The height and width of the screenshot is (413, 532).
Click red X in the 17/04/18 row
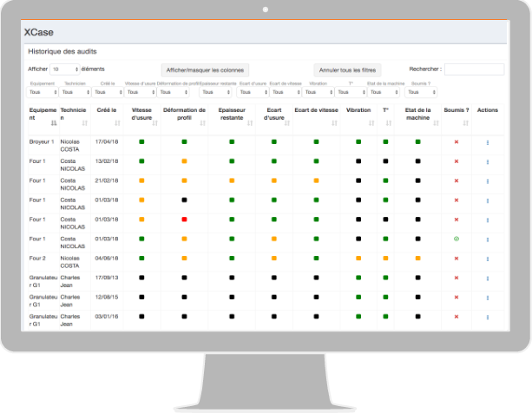click(x=456, y=142)
